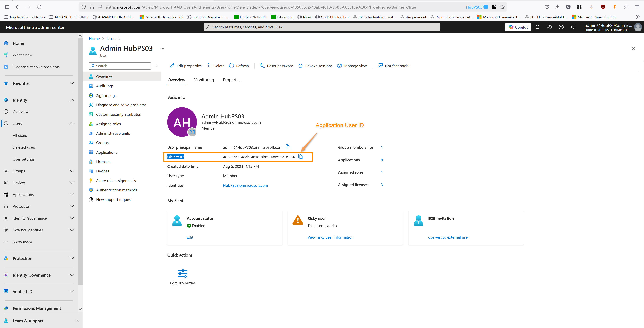The image size is (644, 328).
Task: Click View risky user information
Action: click(330, 237)
